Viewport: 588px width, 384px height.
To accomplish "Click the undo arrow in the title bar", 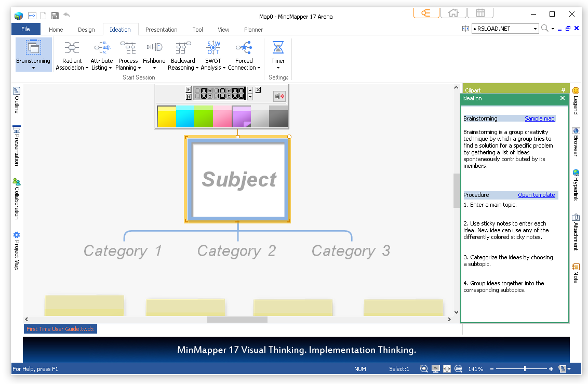I will tap(67, 15).
